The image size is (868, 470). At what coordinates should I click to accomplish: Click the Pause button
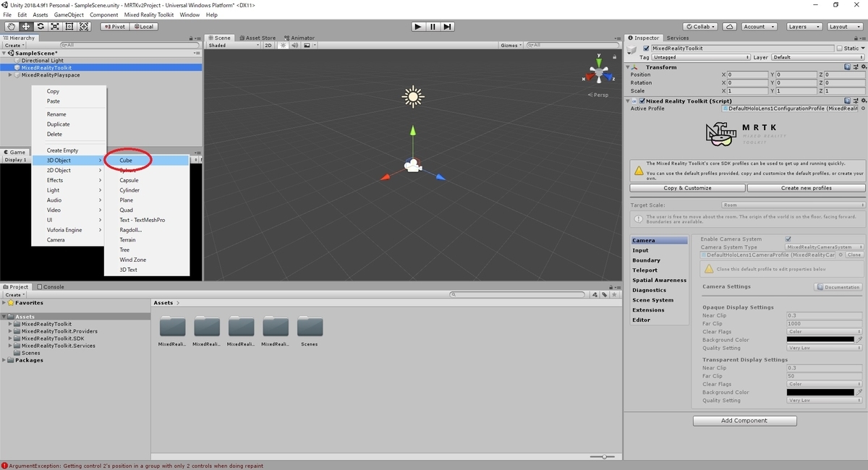[x=433, y=27]
